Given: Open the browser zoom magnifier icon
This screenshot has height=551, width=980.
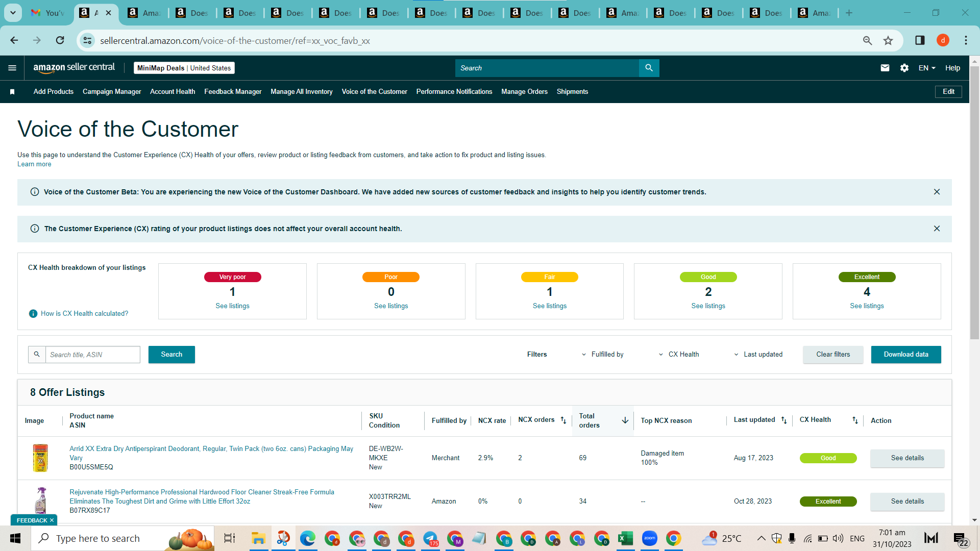Looking at the screenshot, I should coord(867,40).
